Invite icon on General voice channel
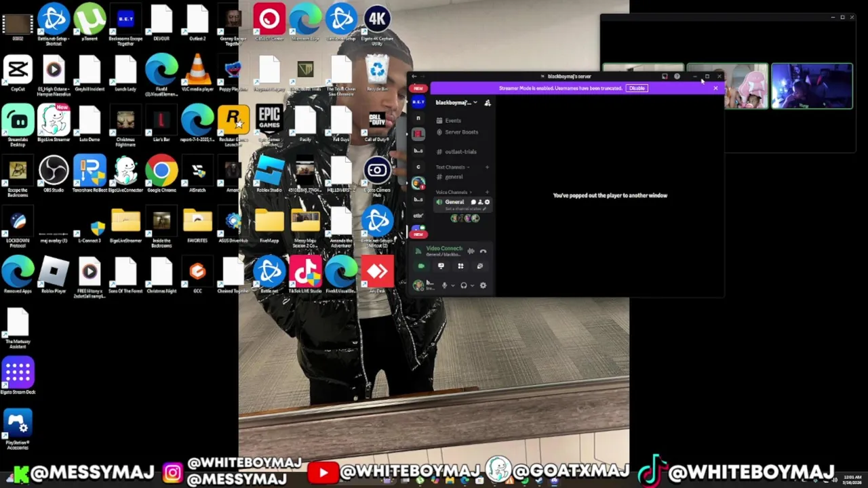Viewport: 868px width, 488px height. pyautogui.click(x=480, y=202)
